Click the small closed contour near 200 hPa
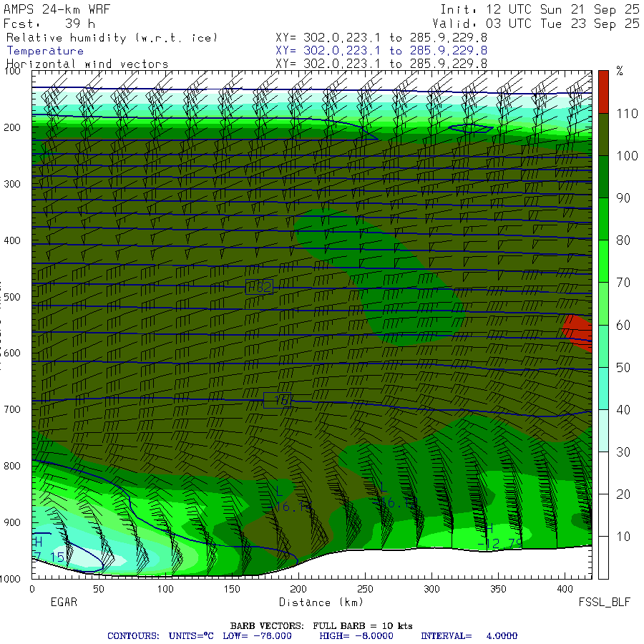 tap(470, 128)
